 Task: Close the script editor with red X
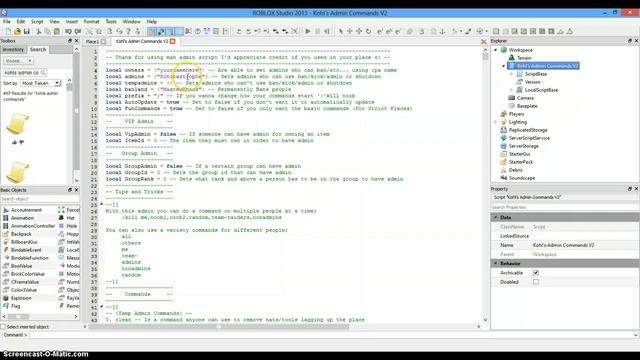484,42
